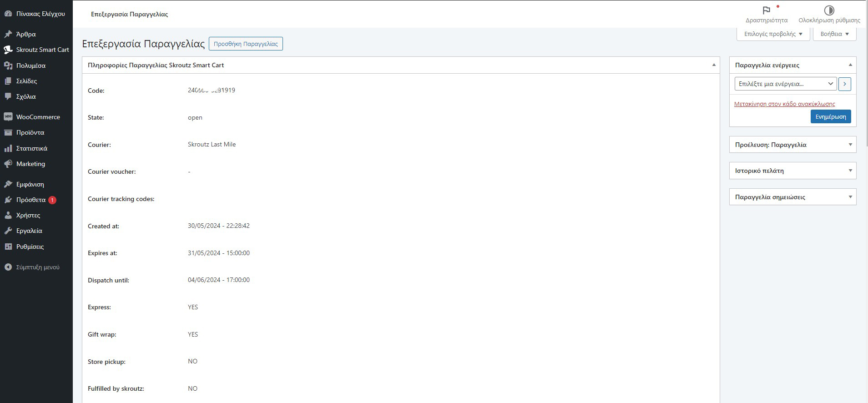Expand the Ιστορικό πελάτη panel
This screenshot has height=403, width=868.
850,171
